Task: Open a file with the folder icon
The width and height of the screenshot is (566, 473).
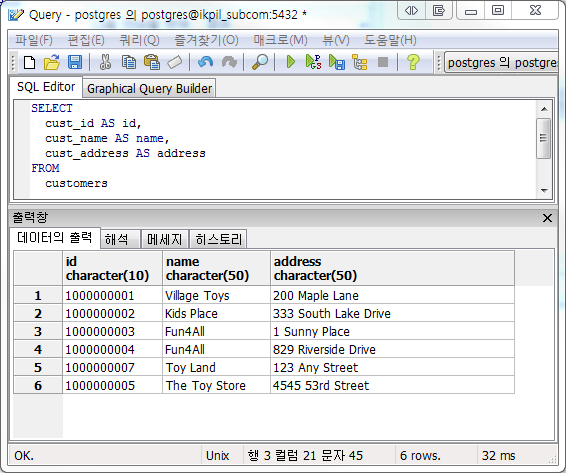Action: pos(52,62)
